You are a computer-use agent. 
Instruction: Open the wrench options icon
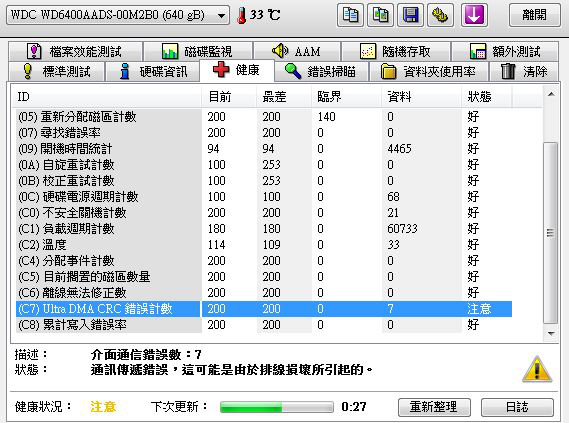(440, 15)
